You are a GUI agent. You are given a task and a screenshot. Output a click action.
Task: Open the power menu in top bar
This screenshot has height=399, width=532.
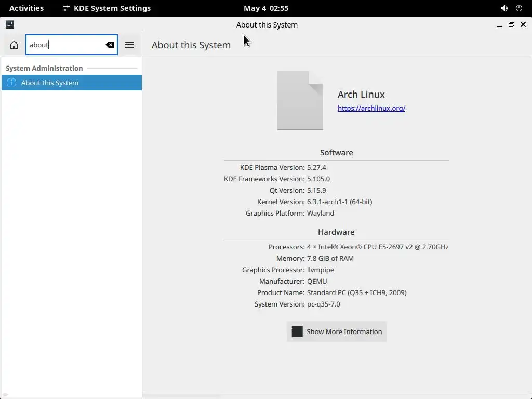(x=519, y=8)
